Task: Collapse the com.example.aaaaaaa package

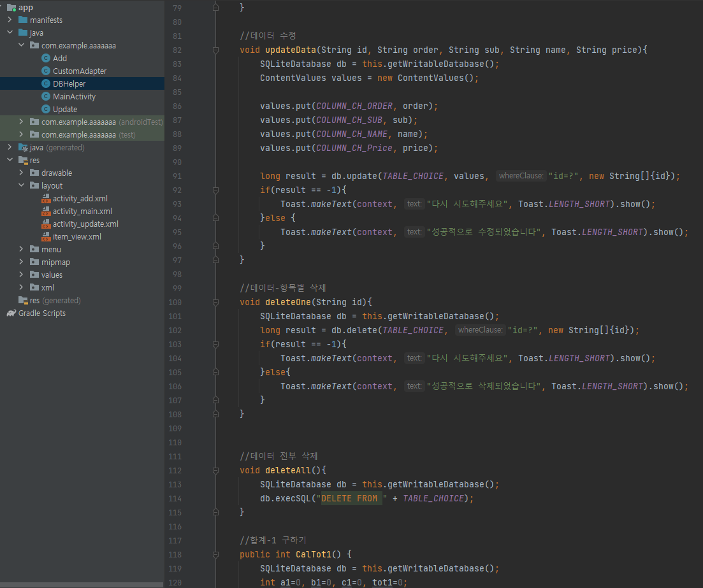Action: [21, 45]
